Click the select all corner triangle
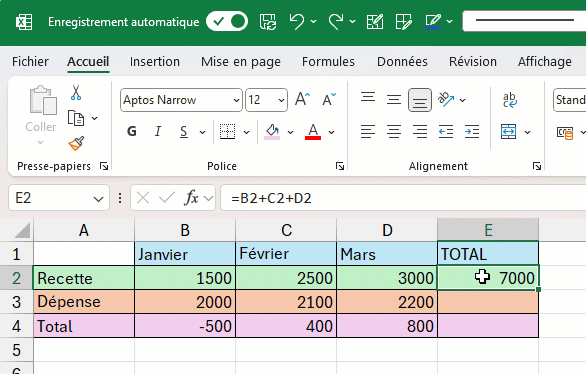The image size is (586, 374). [x=22, y=231]
